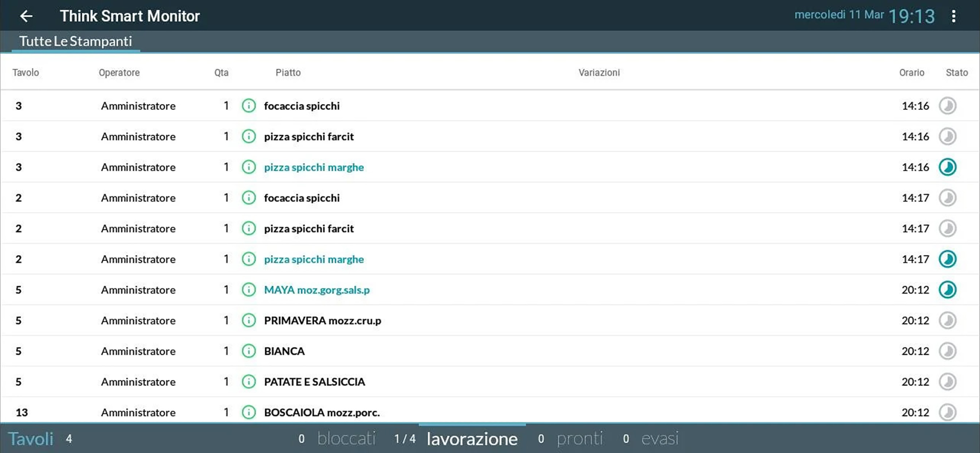The height and width of the screenshot is (453, 980).
Task: Open info icon for BIANCA
Action: (x=248, y=351)
